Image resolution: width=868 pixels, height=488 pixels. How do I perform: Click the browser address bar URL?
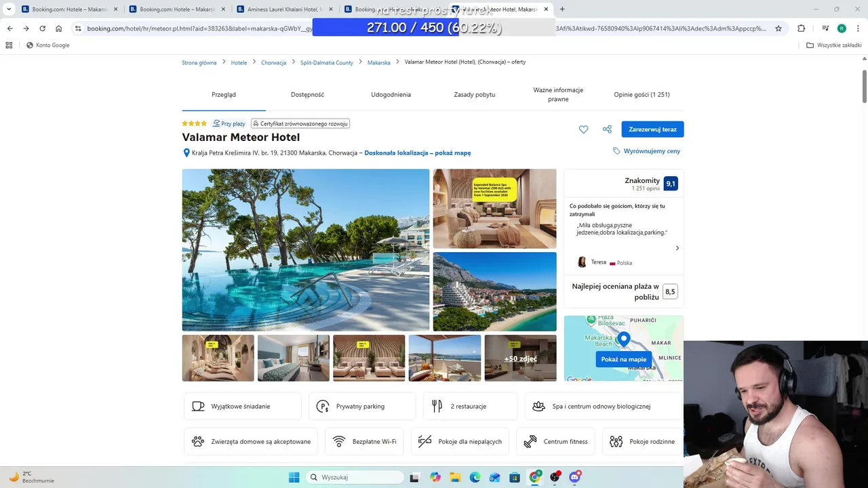[427, 28]
